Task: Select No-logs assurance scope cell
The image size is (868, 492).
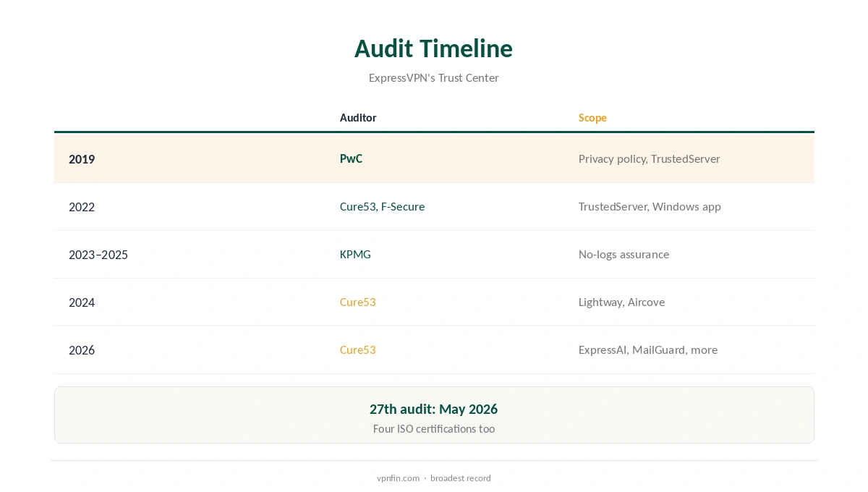Action: 624,254
